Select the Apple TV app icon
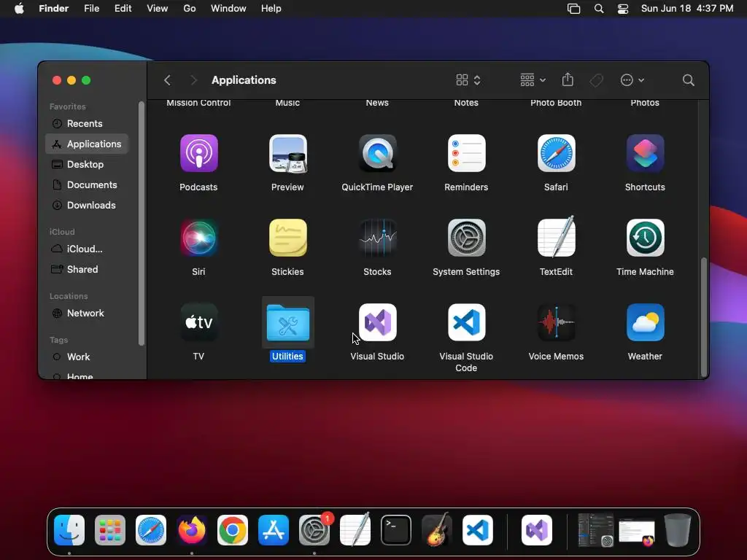This screenshot has width=747, height=560. pyautogui.click(x=198, y=322)
